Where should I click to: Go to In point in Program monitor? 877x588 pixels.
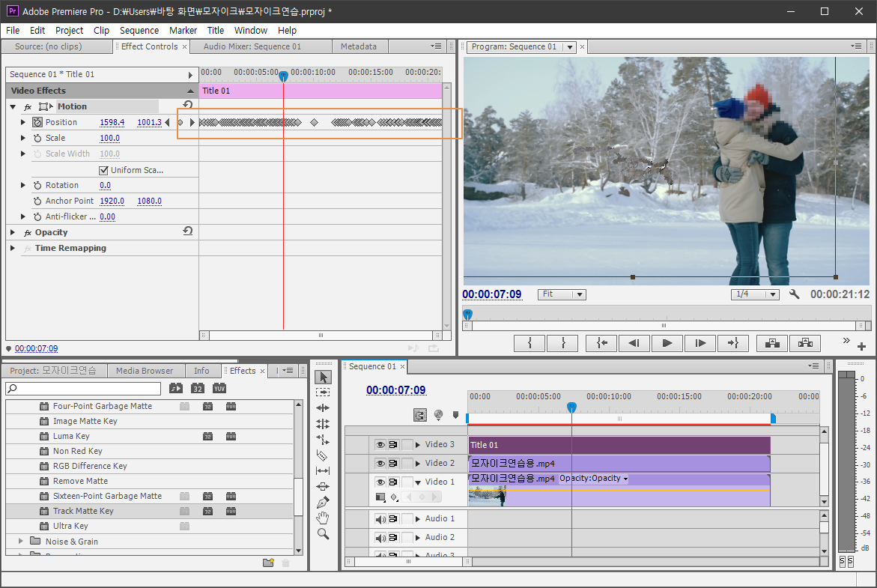point(601,343)
